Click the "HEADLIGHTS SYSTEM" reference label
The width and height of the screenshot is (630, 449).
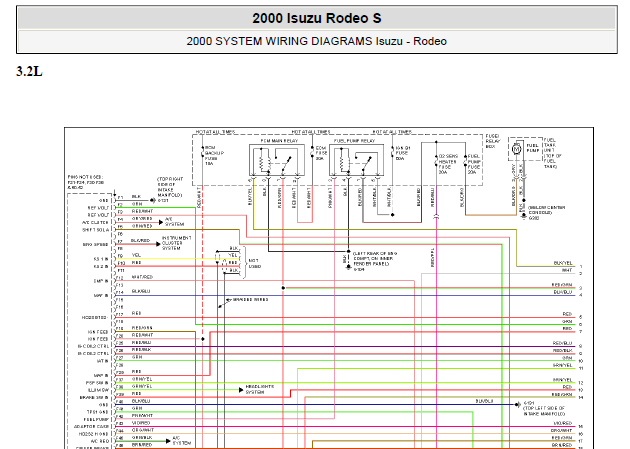[260, 389]
